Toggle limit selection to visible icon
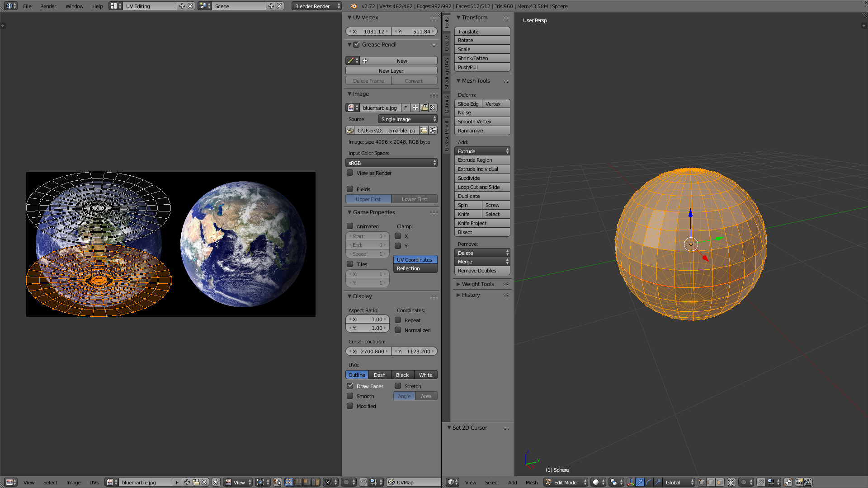 tap(731, 482)
